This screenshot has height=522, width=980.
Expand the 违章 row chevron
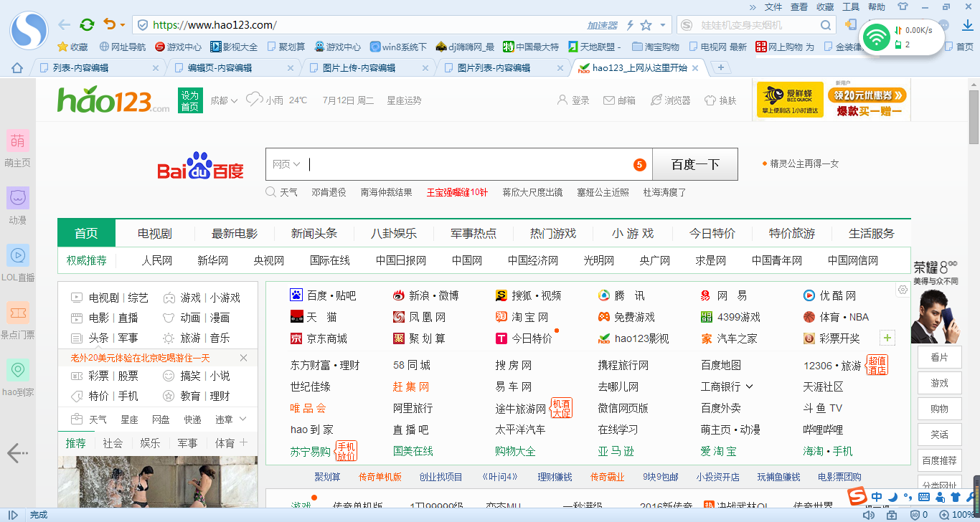coord(242,419)
